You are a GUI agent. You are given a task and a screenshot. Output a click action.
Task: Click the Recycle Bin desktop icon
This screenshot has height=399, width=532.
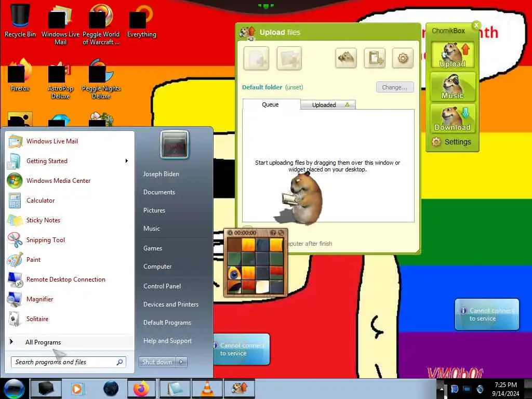click(x=20, y=20)
